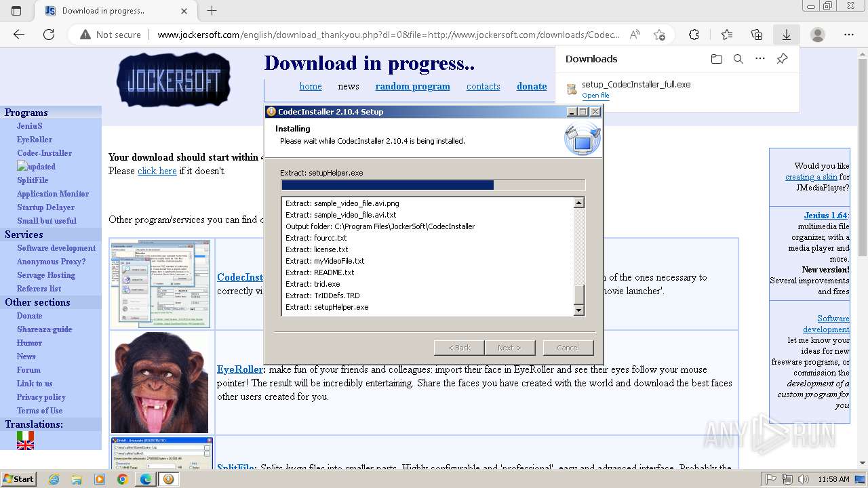868x488 pixels.
Task: Launch Internet Explorer from taskbar
Action: (54, 479)
